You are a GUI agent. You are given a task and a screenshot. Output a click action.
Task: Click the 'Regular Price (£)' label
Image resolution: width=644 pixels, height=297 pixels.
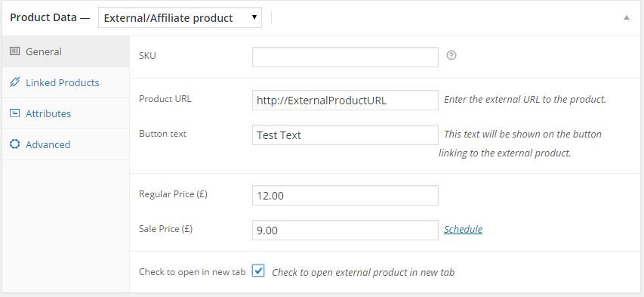(x=173, y=194)
